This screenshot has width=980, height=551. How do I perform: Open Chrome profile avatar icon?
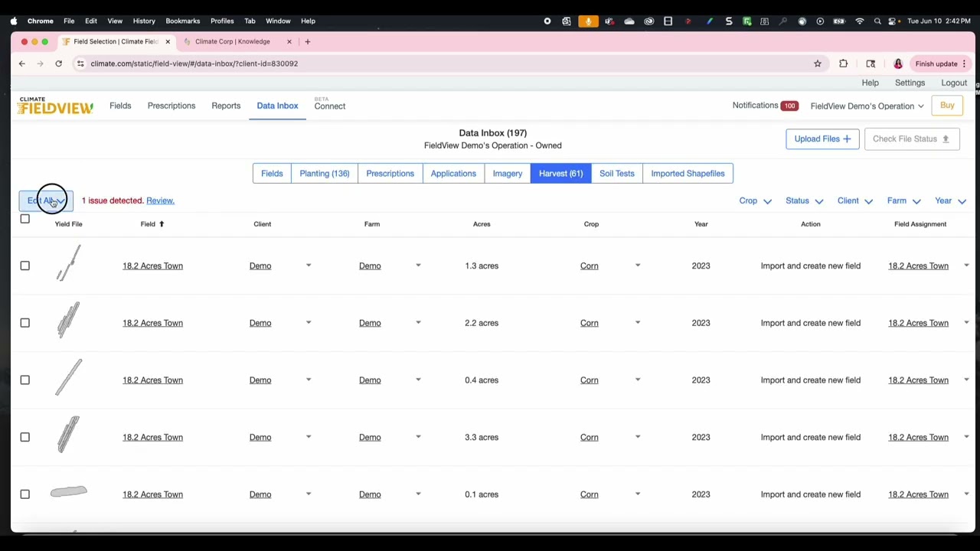(x=898, y=64)
